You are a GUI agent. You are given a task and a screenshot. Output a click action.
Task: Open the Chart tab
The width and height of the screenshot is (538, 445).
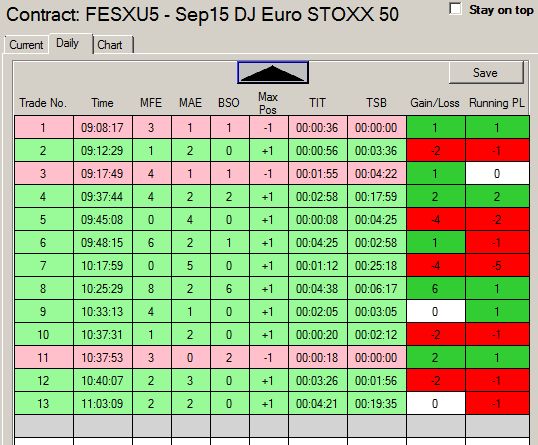pyautogui.click(x=112, y=45)
